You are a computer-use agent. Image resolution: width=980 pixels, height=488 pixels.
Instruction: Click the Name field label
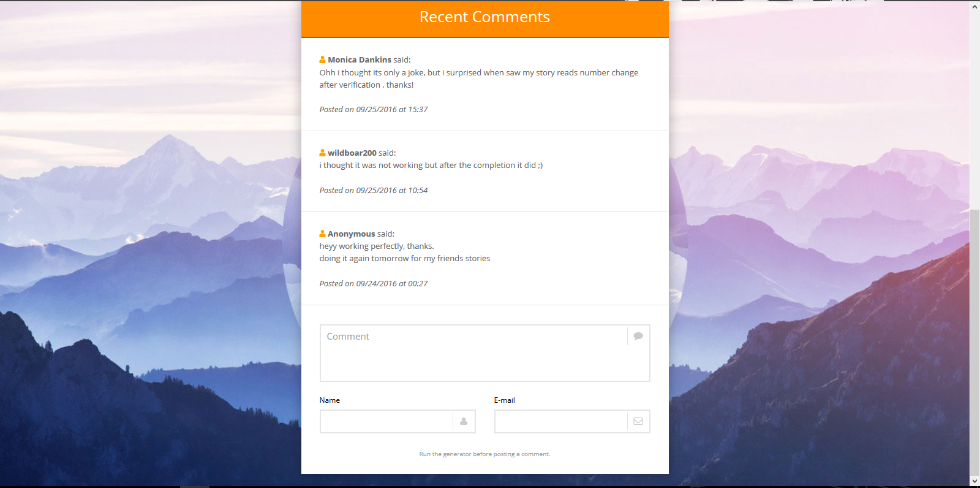click(330, 400)
